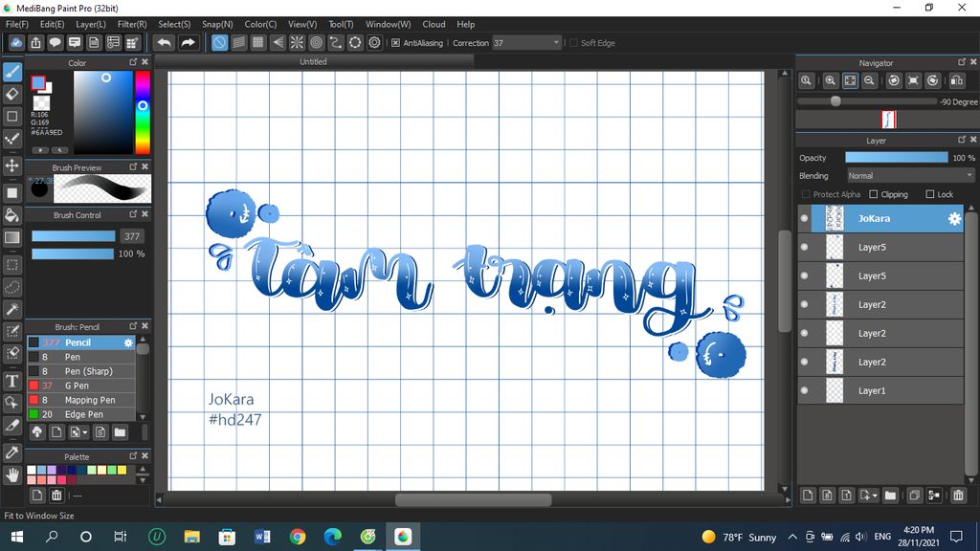Screen dimensions: 980x551
Task: Show hidden icons in system tray
Action: (792, 537)
